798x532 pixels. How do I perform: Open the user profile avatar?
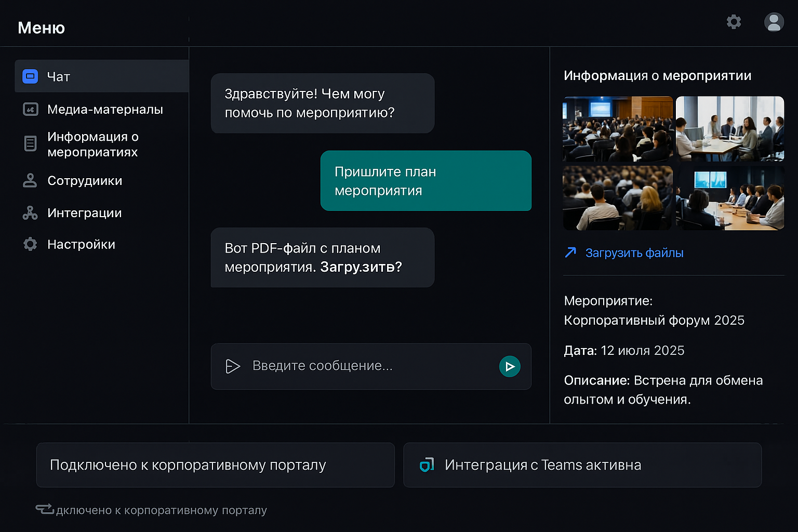point(774,22)
